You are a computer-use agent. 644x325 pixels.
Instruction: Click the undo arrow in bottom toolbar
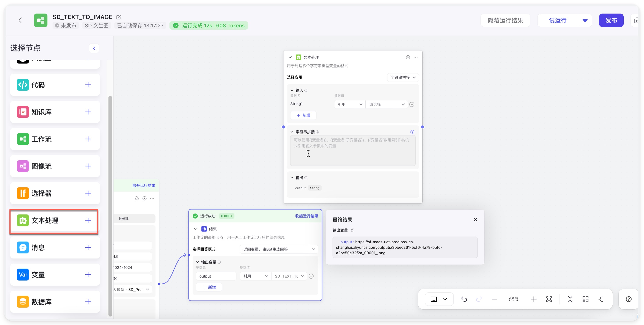pyautogui.click(x=464, y=299)
